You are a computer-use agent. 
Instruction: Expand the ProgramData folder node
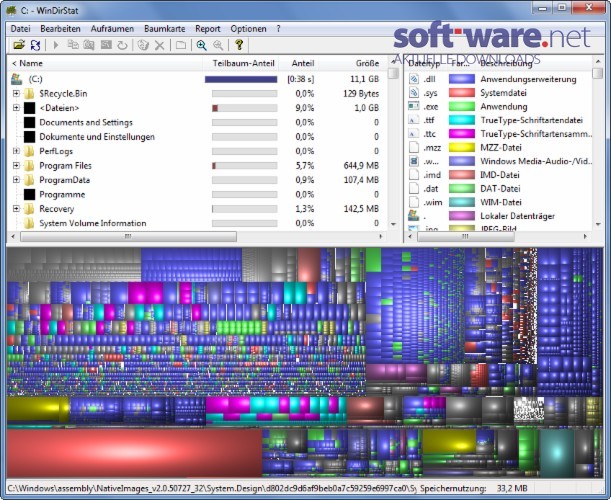16,180
